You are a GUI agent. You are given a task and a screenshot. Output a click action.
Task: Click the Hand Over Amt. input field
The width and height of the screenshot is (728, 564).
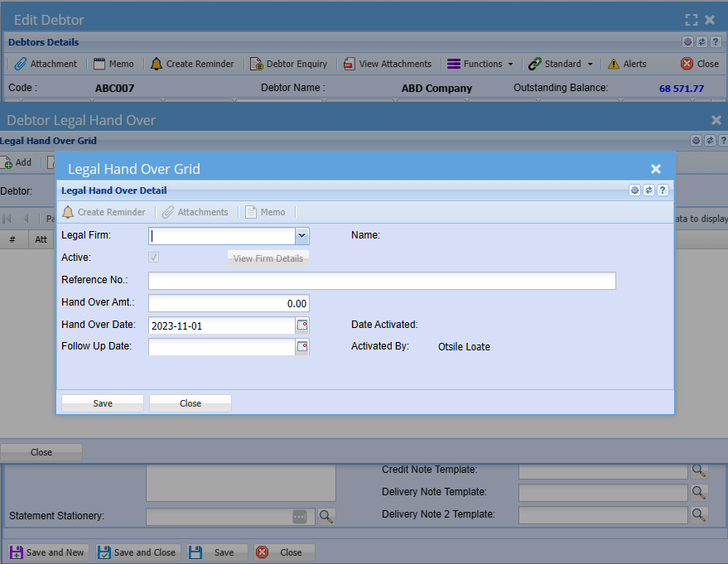coord(229,303)
